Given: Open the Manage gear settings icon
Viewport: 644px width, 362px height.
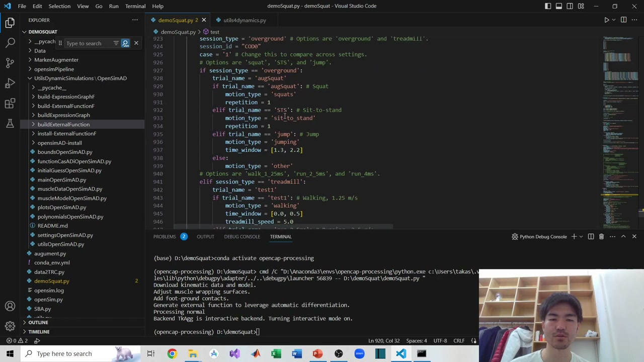Looking at the screenshot, I should (10, 326).
